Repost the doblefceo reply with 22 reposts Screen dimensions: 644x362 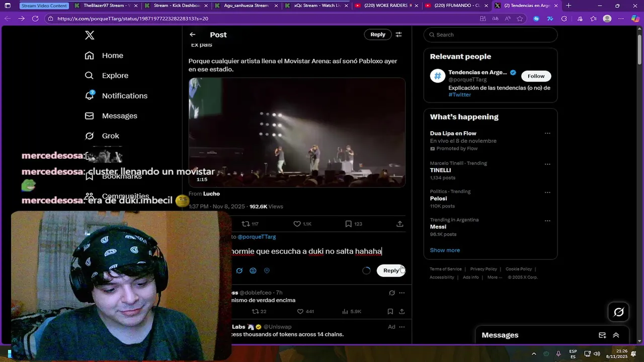click(x=259, y=311)
